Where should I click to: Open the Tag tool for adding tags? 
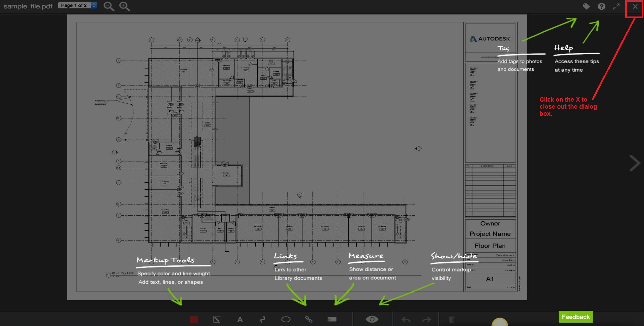(x=586, y=6)
